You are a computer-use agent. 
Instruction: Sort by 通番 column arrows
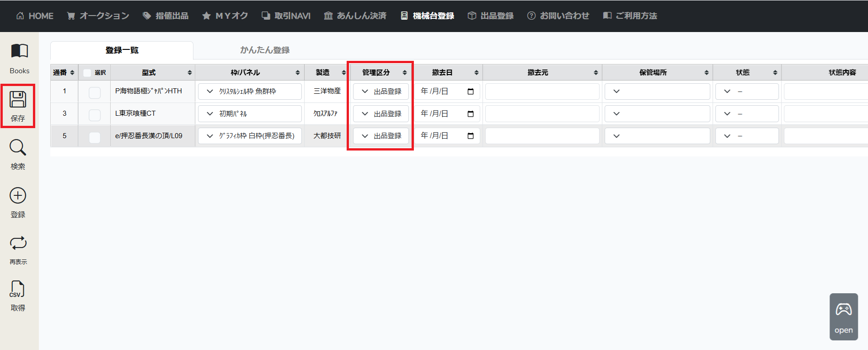[72, 73]
